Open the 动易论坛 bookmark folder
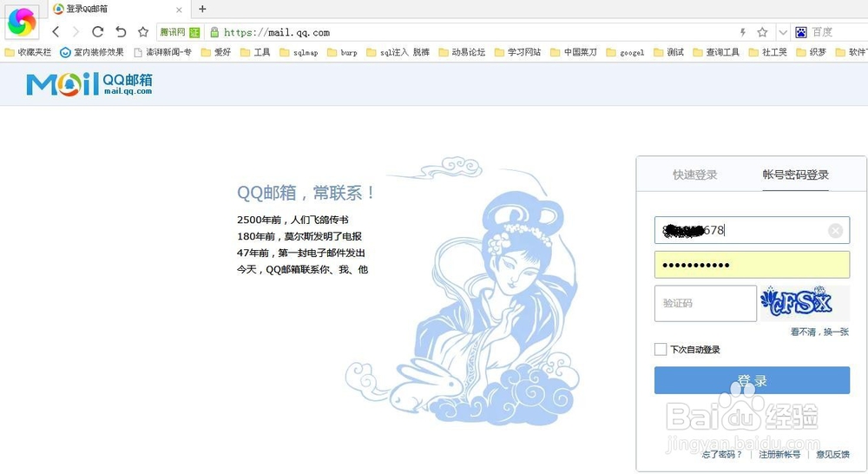 (463, 52)
